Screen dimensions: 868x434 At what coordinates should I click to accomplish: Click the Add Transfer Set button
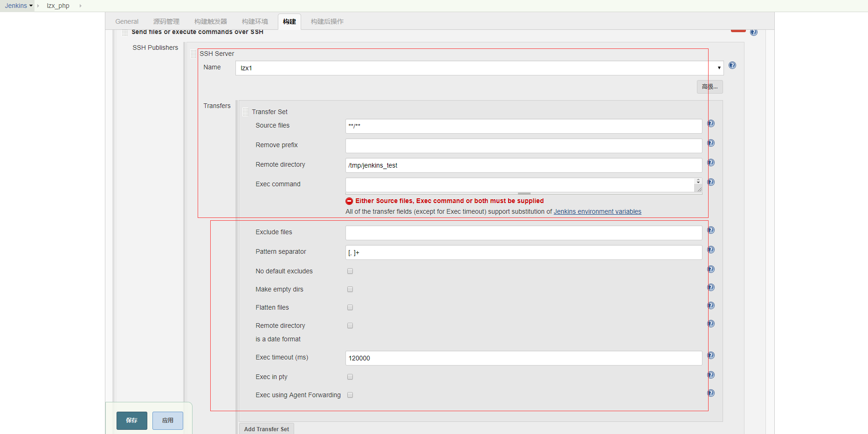pyautogui.click(x=267, y=429)
